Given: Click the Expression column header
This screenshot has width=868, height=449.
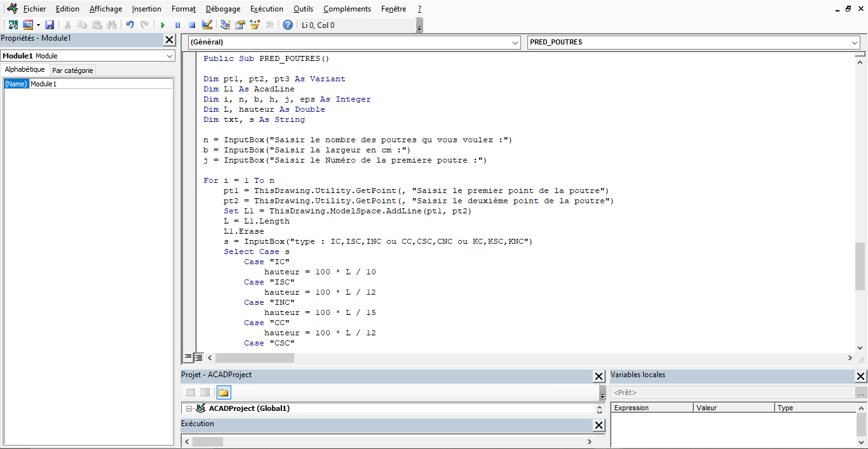Looking at the screenshot, I should tap(652, 408).
